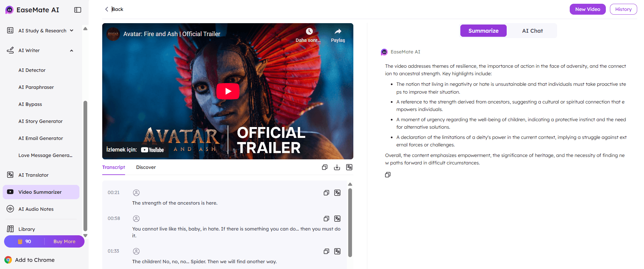This screenshot has height=269, width=644.
Task: Click text "The strength of the ancestors is here."
Action: pos(175,203)
